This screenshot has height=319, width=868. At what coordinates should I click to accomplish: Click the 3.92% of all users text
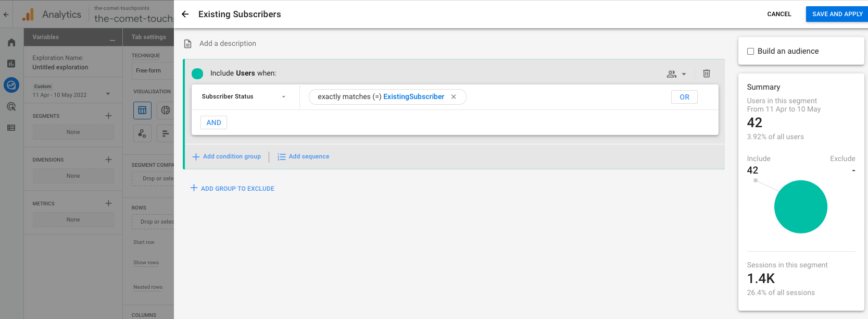point(775,137)
